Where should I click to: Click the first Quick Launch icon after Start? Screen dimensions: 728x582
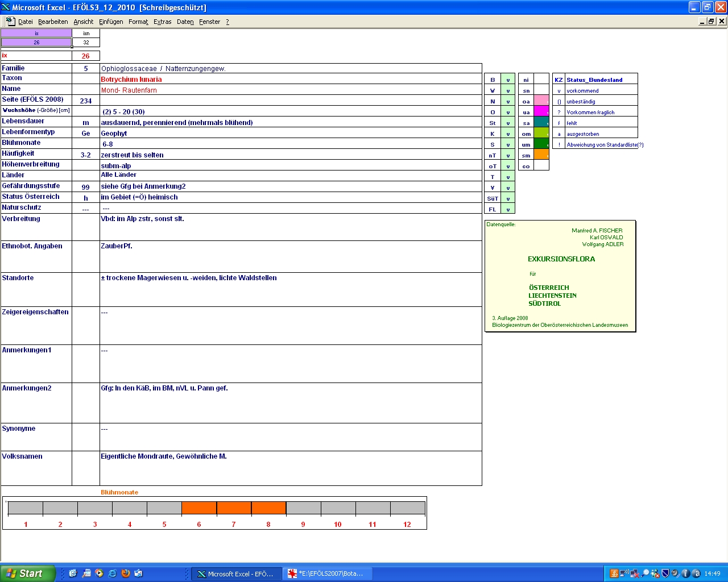click(x=73, y=573)
